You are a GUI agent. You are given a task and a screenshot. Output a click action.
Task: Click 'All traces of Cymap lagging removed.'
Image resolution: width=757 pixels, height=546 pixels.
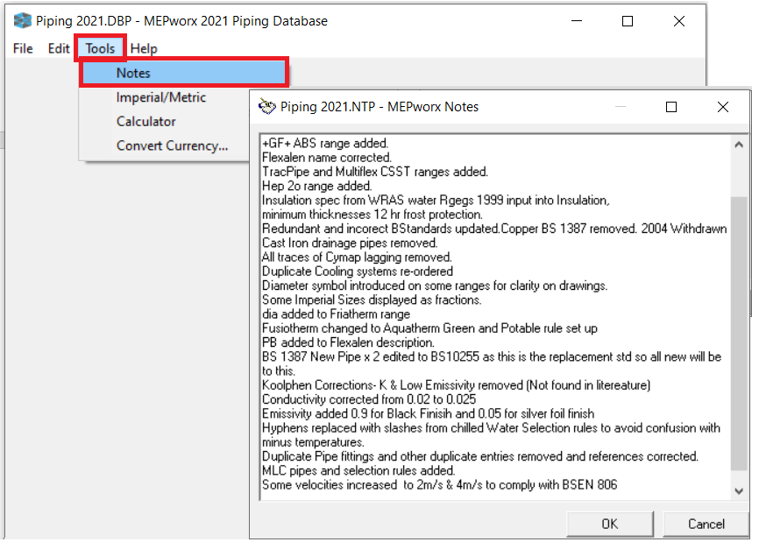[x=357, y=257]
